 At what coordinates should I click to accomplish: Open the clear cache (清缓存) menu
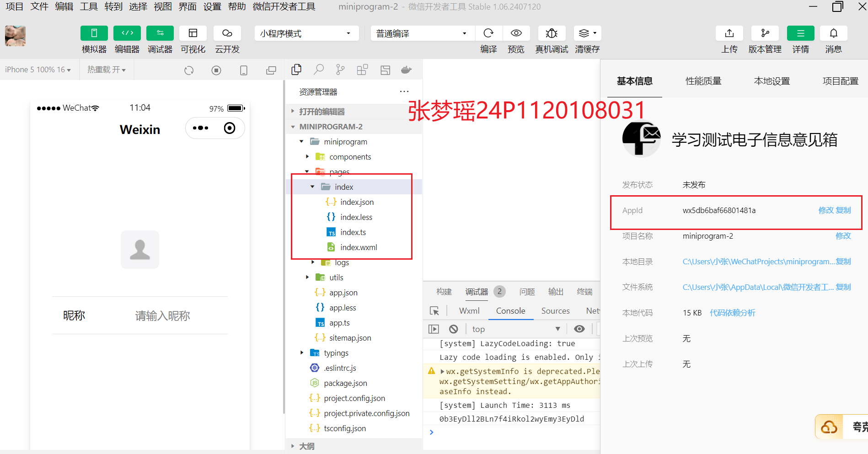tap(587, 33)
